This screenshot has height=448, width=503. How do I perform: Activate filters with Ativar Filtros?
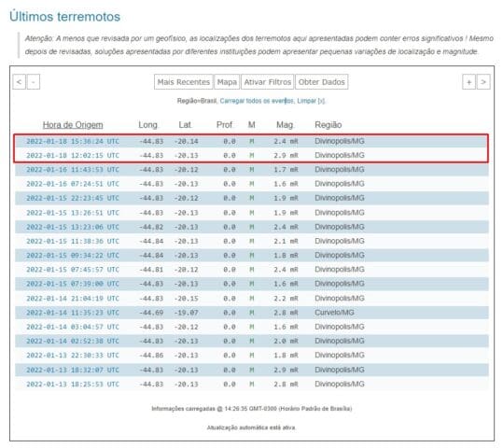(x=268, y=82)
